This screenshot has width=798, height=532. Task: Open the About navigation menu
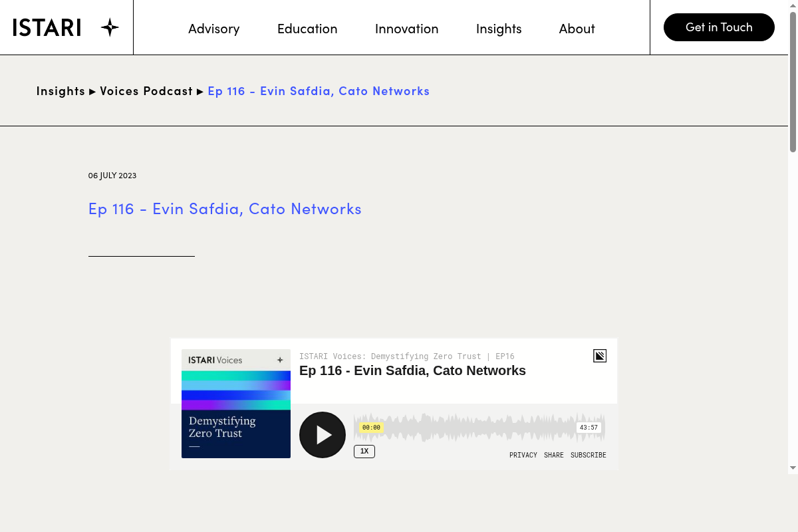(x=577, y=28)
